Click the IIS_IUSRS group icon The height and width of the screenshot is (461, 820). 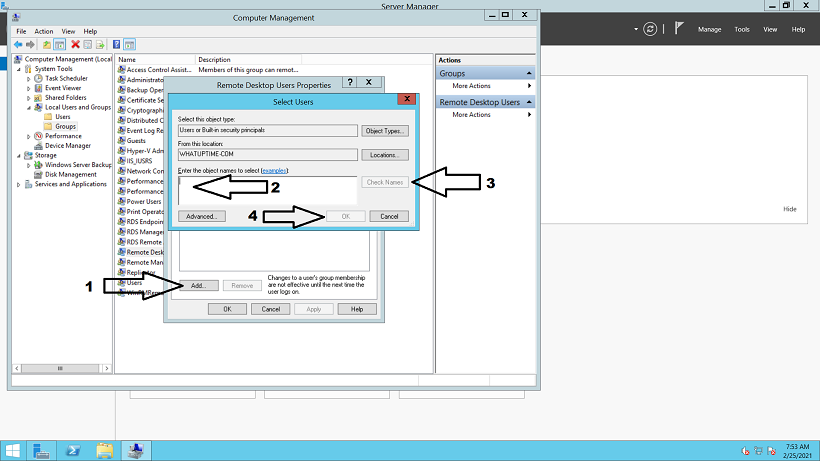click(x=121, y=161)
